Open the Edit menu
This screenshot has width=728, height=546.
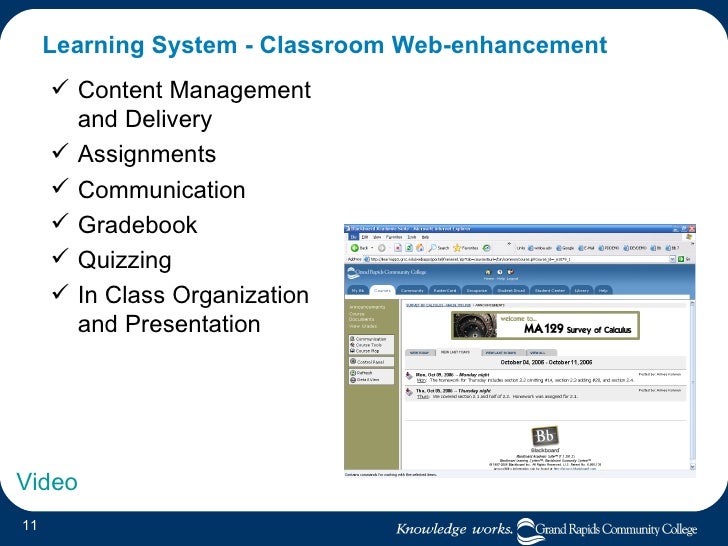pos(365,237)
